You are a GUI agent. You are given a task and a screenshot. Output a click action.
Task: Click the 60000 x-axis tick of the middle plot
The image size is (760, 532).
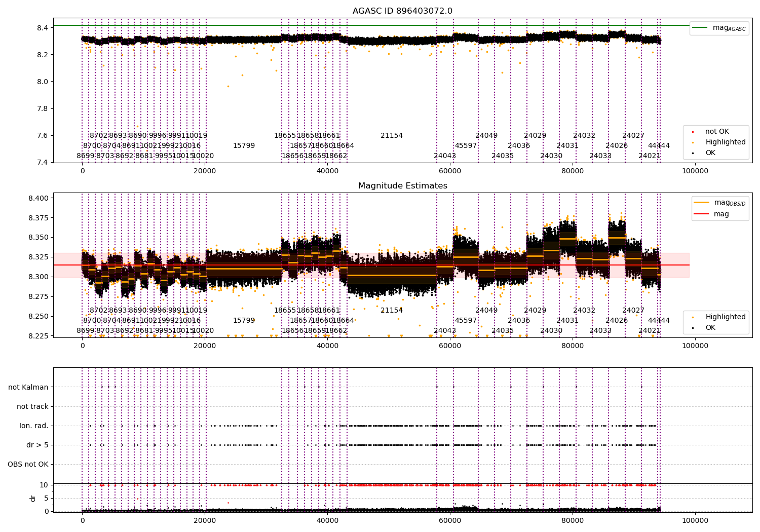450,346
